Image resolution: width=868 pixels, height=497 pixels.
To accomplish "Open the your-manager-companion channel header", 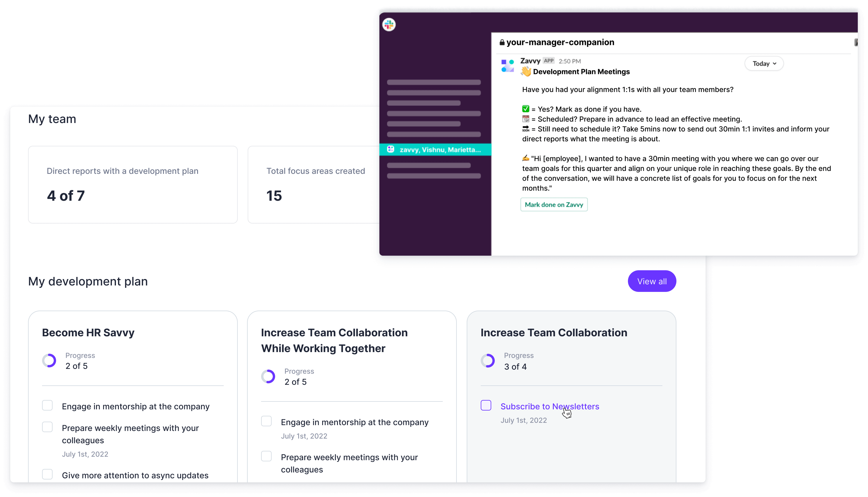I will 560,42.
